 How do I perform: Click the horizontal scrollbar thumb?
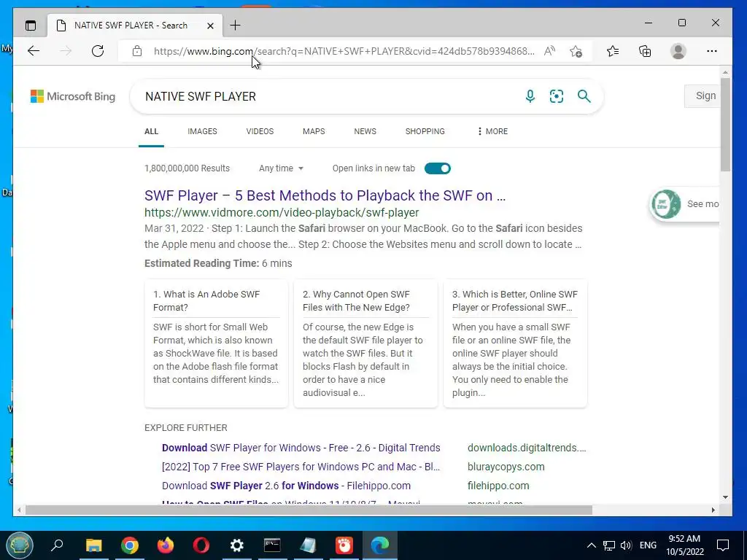(x=309, y=510)
